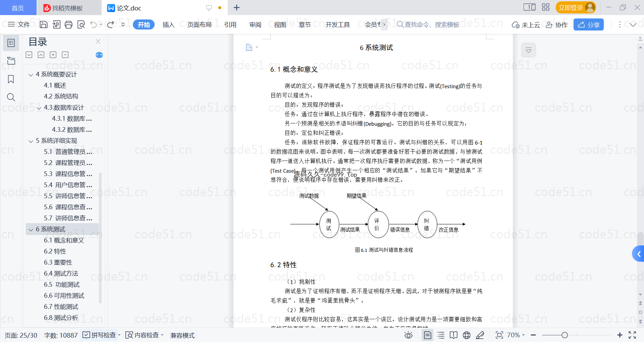The image size is (644, 342).
Task: Click the Print icon in toolbar
Action: (68, 24)
